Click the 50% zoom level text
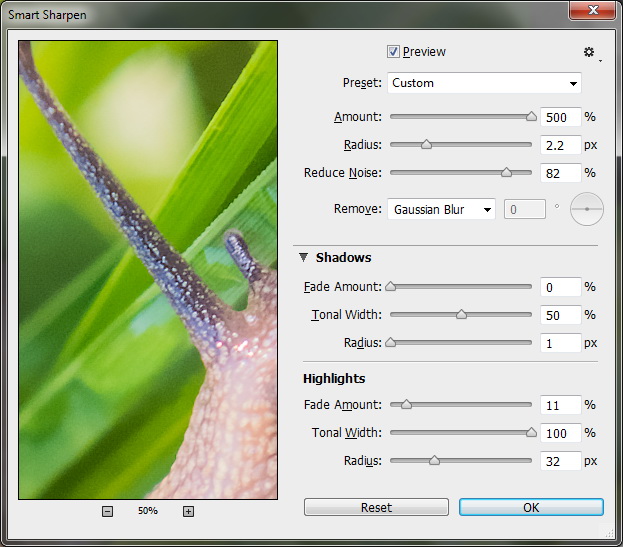The image size is (623, 547). point(148,511)
